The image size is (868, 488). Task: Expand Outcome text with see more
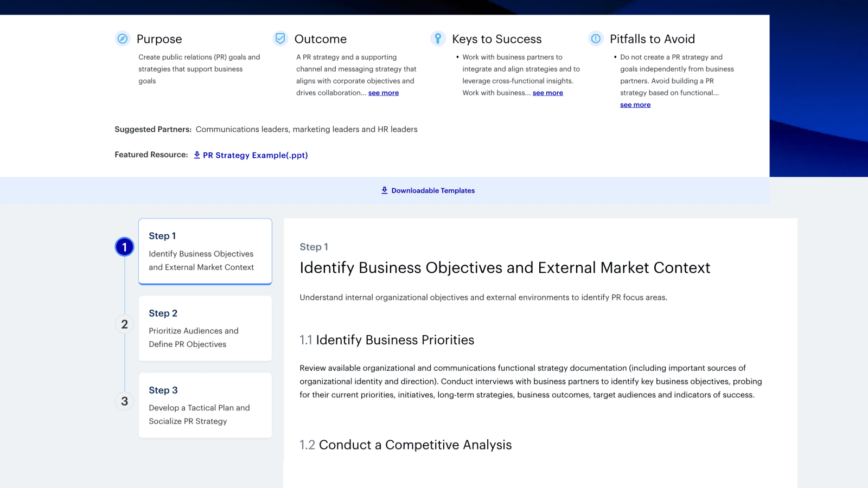[x=383, y=93]
